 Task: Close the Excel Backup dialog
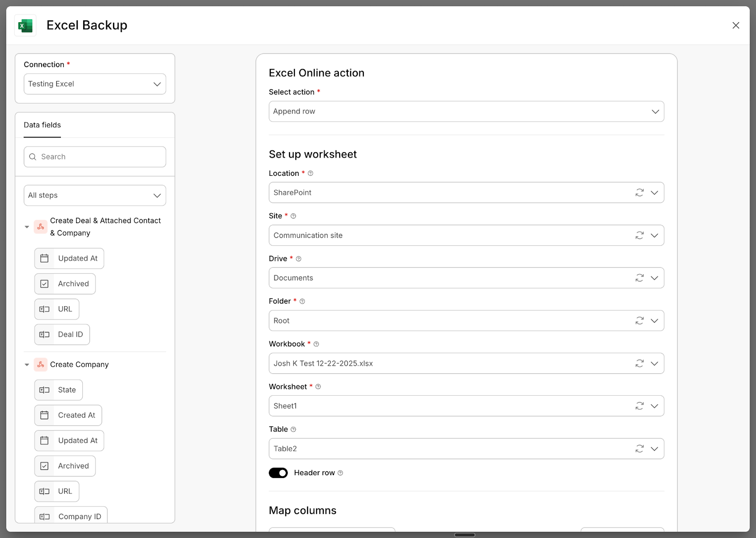tap(736, 26)
